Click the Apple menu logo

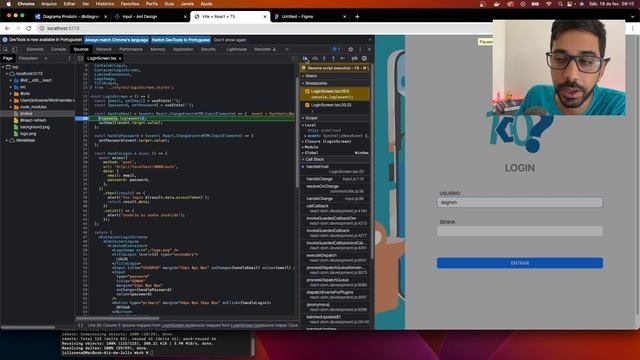(8, 4)
